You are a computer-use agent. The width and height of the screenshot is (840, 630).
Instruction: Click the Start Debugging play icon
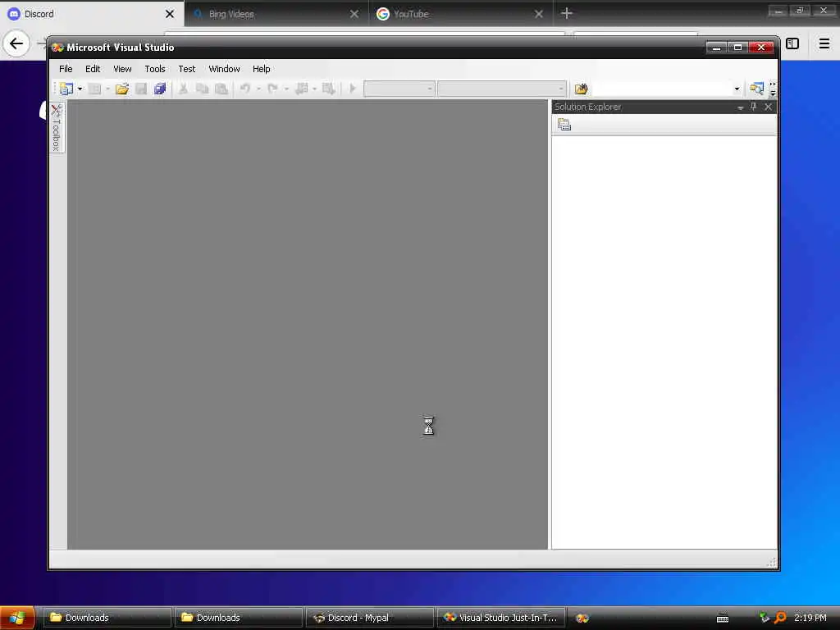pyautogui.click(x=353, y=89)
